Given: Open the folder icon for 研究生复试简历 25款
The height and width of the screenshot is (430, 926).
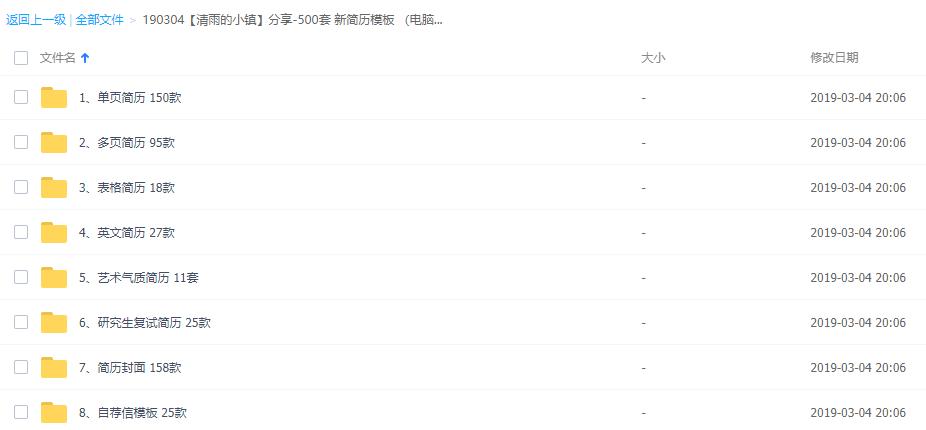Looking at the screenshot, I should tap(54, 322).
